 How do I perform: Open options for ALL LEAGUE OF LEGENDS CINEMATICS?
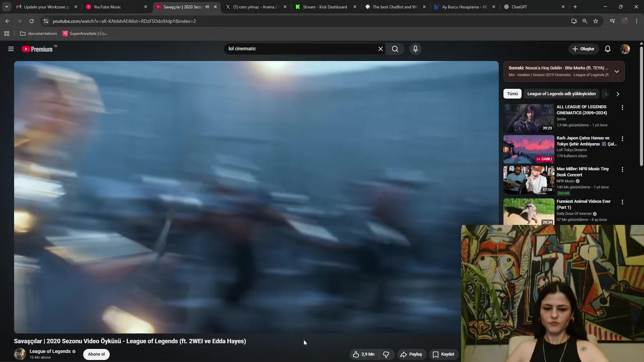click(622, 108)
